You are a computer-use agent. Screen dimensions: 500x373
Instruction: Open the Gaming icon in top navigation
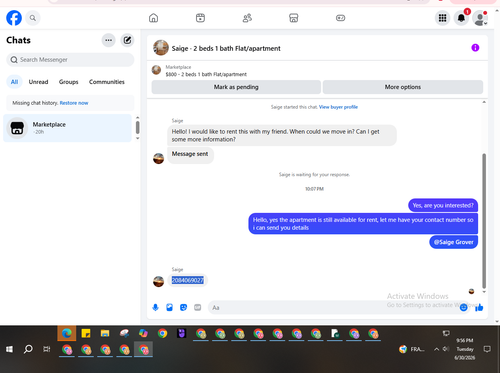click(340, 18)
